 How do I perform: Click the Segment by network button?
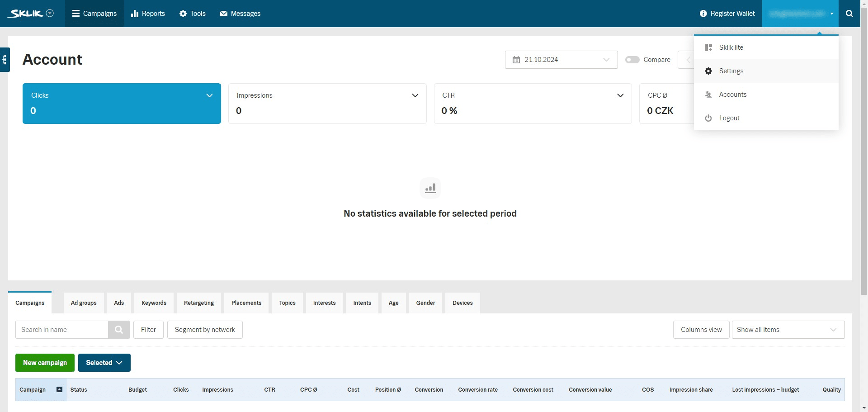[x=205, y=330]
